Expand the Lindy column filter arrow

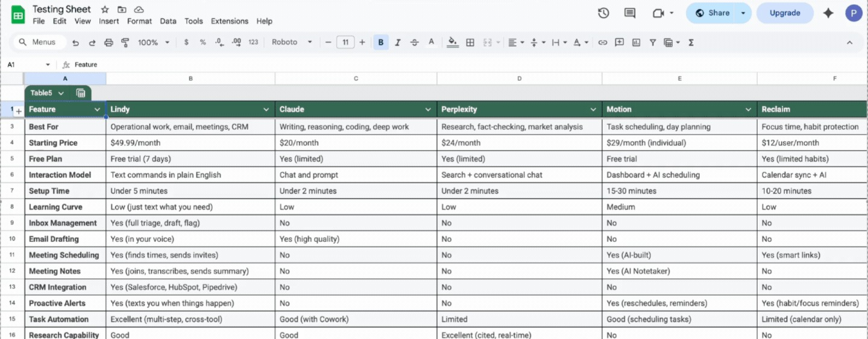click(x=266, y=109)
